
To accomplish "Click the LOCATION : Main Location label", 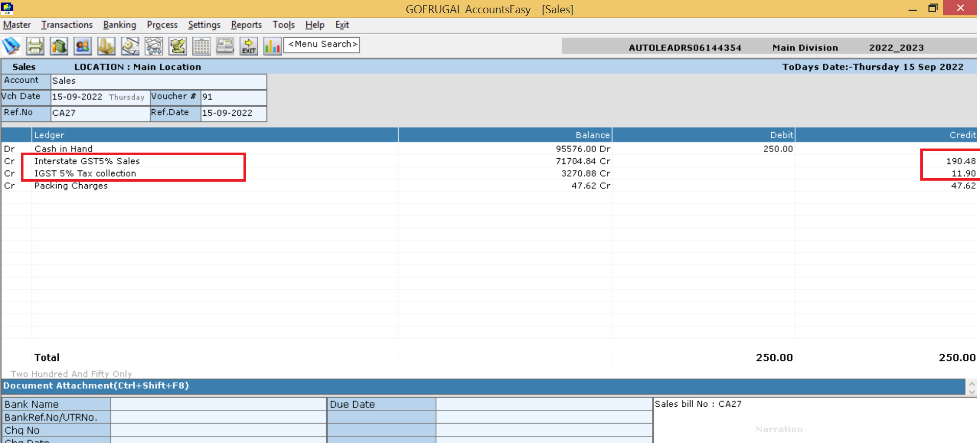I will [x=138, y=67].
